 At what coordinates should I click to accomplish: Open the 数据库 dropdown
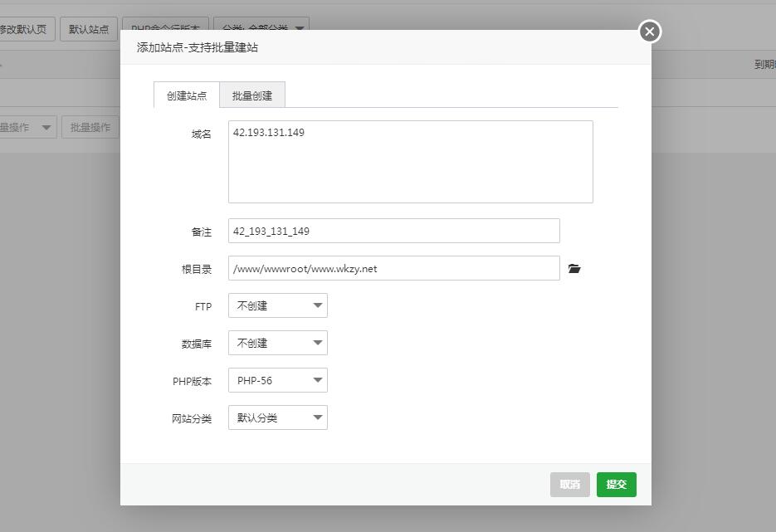278,343
